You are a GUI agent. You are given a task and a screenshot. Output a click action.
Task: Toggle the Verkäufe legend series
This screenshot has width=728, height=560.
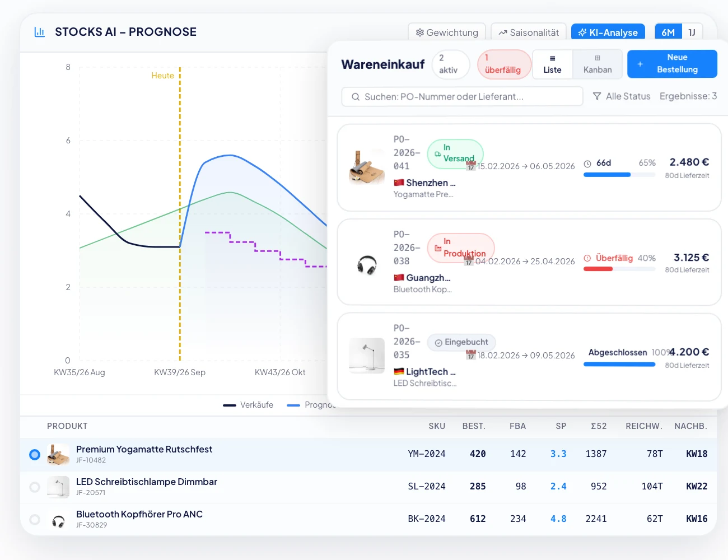click(248, 405)
